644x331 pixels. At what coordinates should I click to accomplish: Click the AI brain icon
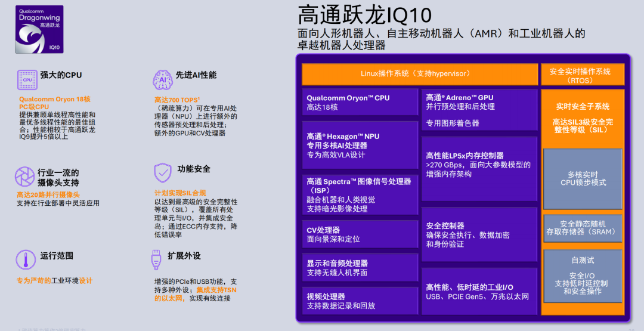click(163, 80)
